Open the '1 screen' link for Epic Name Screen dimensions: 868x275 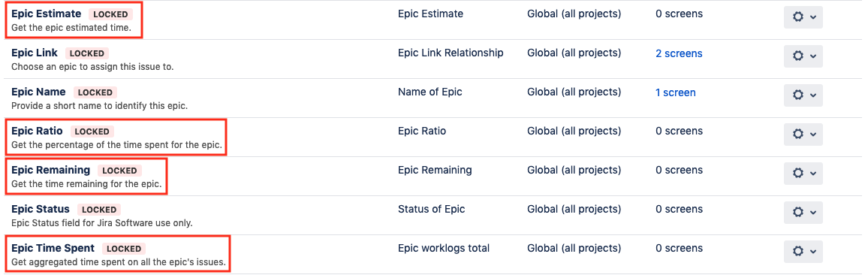click(x=675, y=92)
